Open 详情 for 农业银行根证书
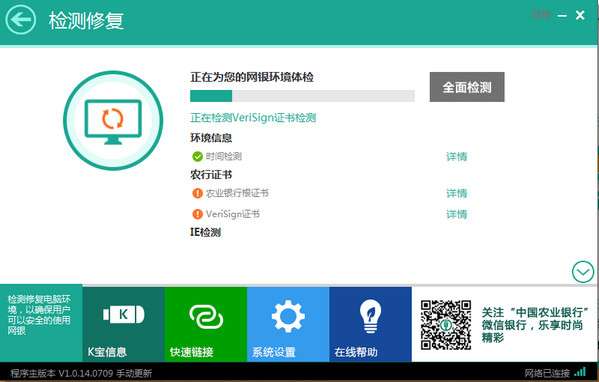This screenshot has width=599, height=382. click(457, 193)
